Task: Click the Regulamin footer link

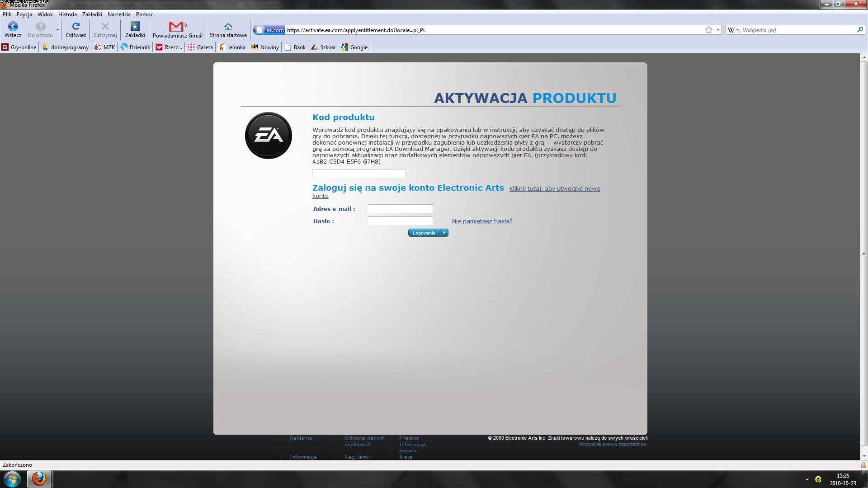Action: 358,457
